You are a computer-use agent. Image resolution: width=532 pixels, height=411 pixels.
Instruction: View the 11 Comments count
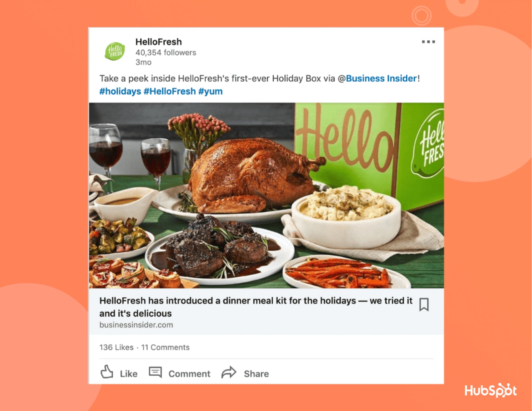pos(165,347)
